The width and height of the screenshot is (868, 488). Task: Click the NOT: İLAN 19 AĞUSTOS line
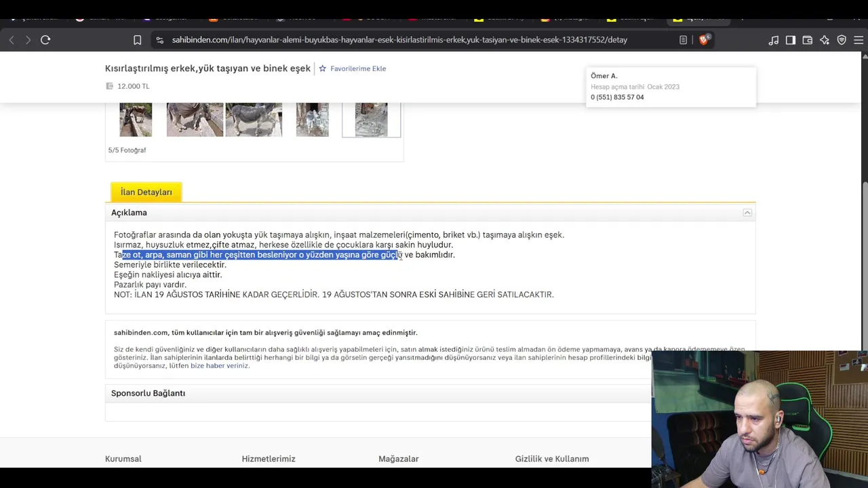334,295
